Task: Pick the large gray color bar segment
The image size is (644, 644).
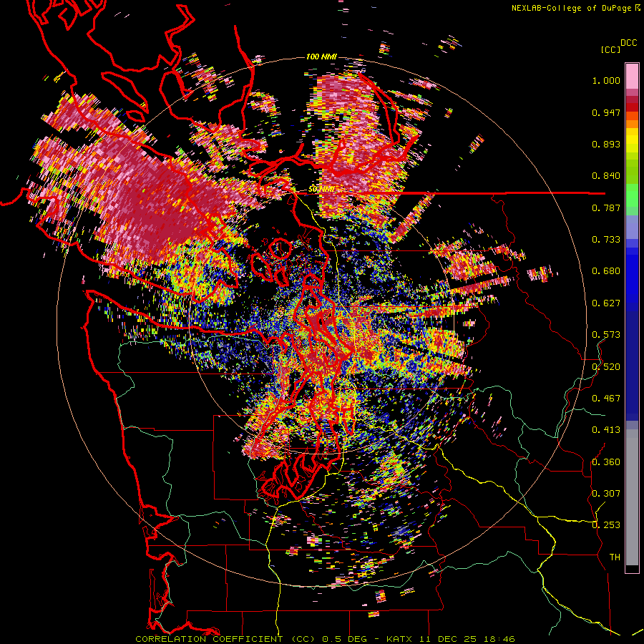Action: pos(632,497)
